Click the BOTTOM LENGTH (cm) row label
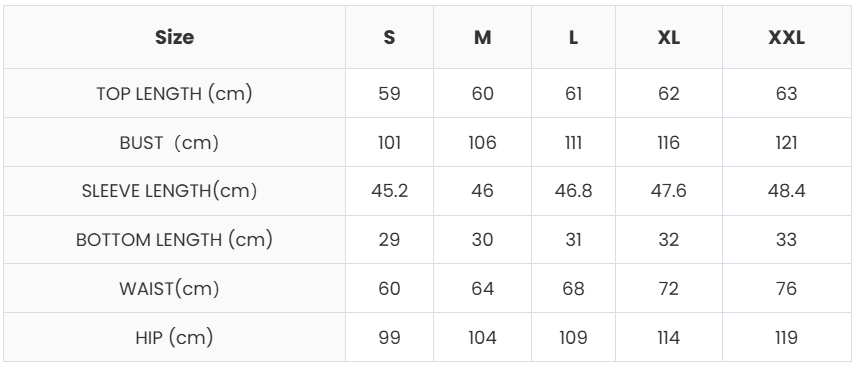855x365 pixels. point(174,240)
